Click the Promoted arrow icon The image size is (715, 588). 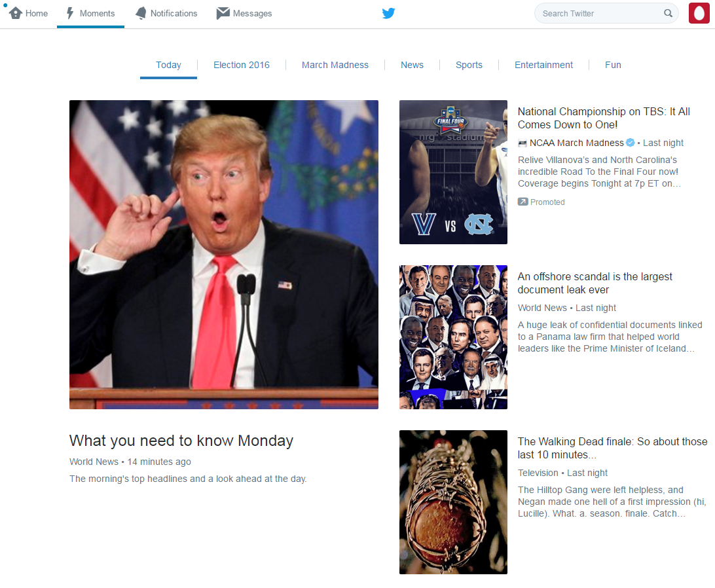point(522,202)
